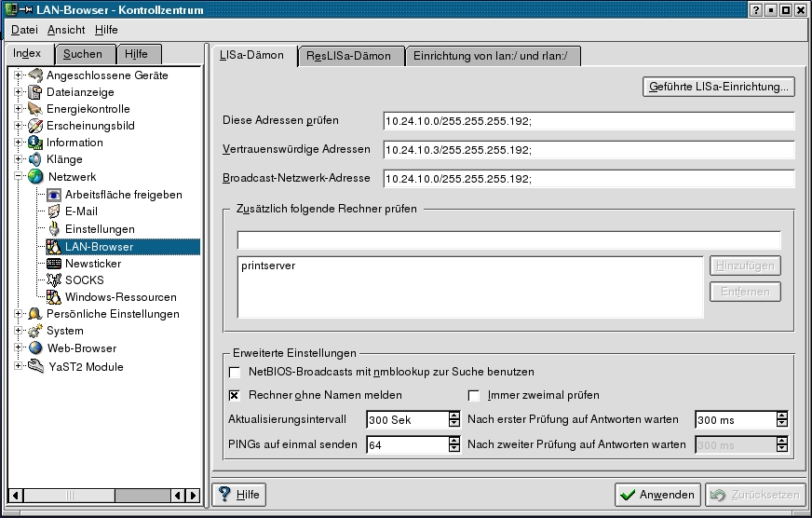Expand the YaST2 Module tree node
The width and height of the screenshot is (812, 518).
point(18,366)
